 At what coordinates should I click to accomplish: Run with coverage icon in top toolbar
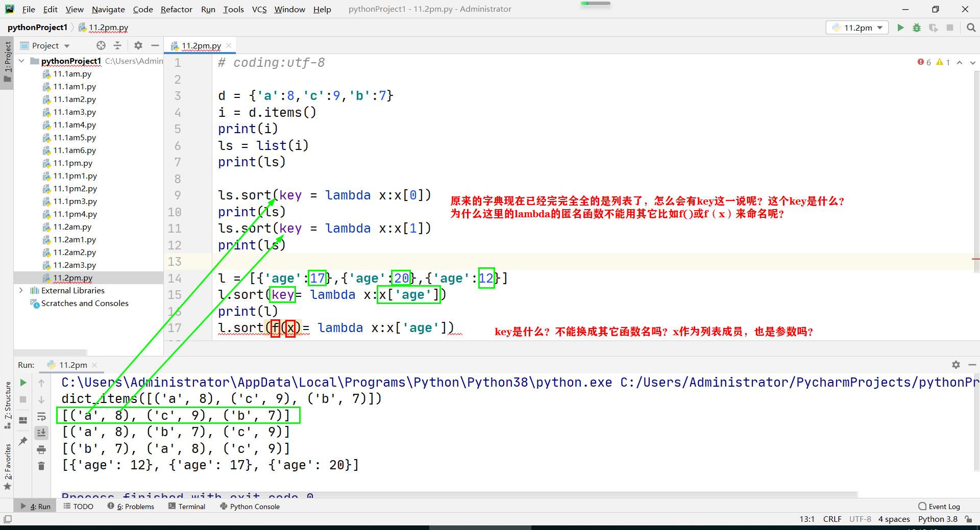pos(934,28)
